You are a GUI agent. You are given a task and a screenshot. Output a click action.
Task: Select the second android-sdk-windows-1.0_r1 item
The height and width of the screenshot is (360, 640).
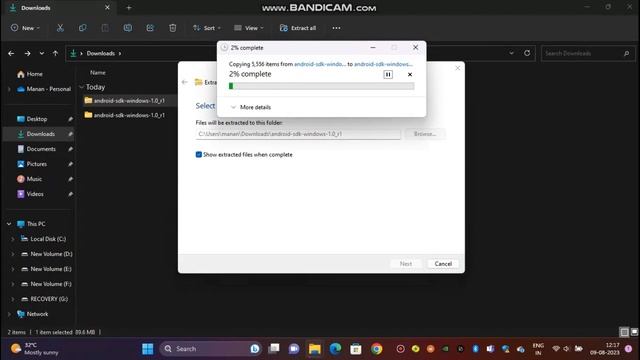[x=129, y=115]
